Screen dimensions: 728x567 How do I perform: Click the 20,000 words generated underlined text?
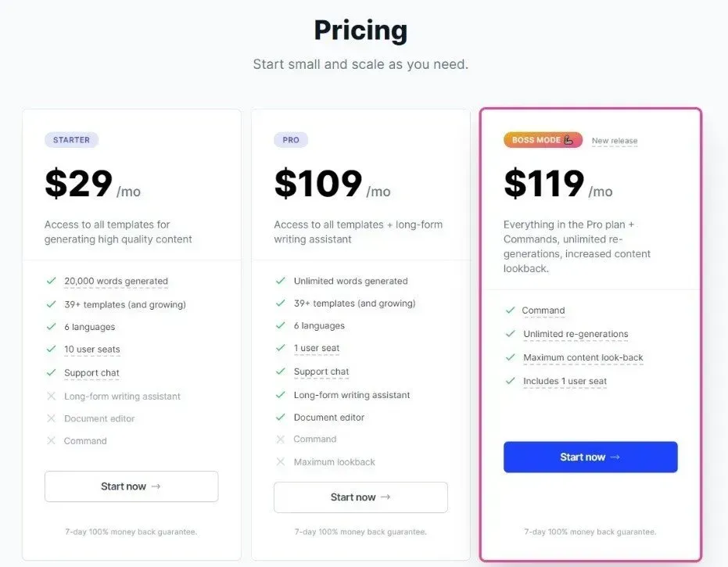coord(116,281)
